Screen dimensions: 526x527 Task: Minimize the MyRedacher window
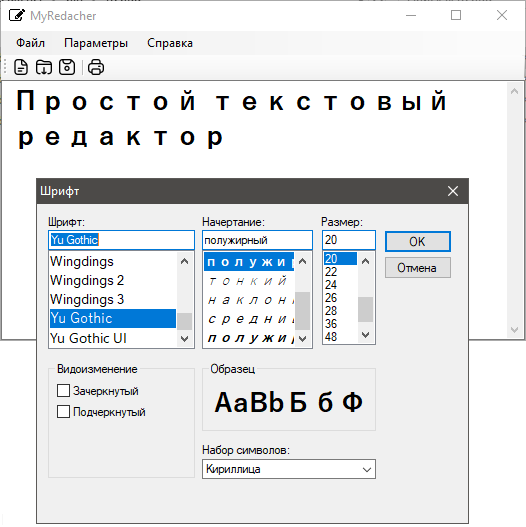pyautogui.click(x=411, y=15)
